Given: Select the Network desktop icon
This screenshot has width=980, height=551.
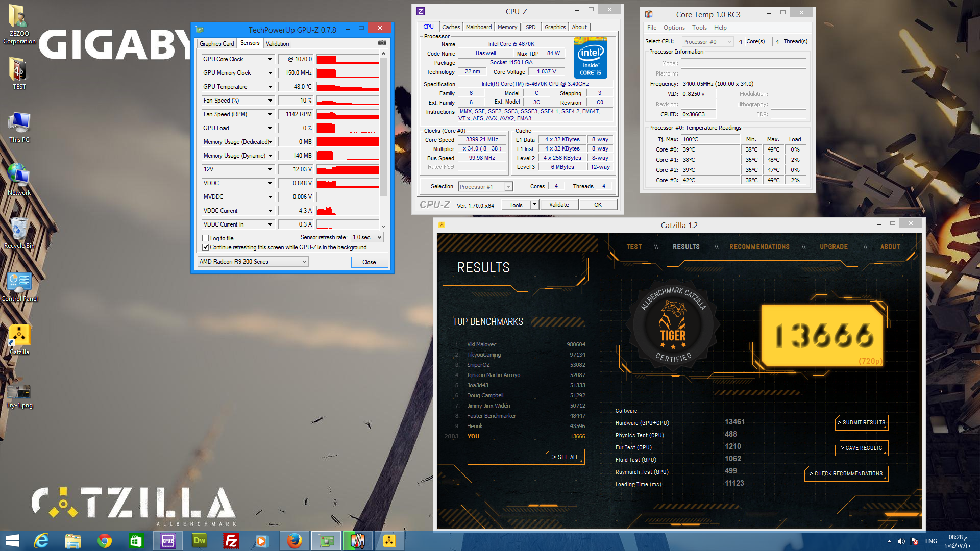Looking at the screenshot, I should pos(19,180).
